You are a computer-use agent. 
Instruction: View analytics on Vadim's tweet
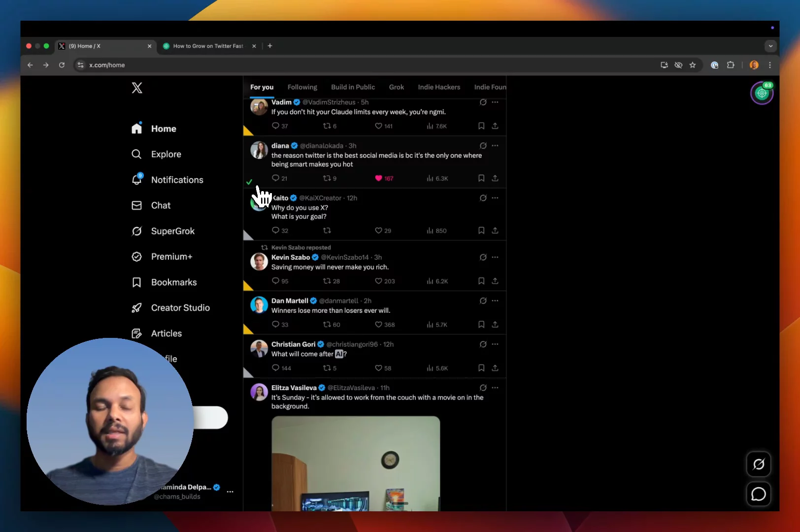pyautogui.click(x=436, y=126)
